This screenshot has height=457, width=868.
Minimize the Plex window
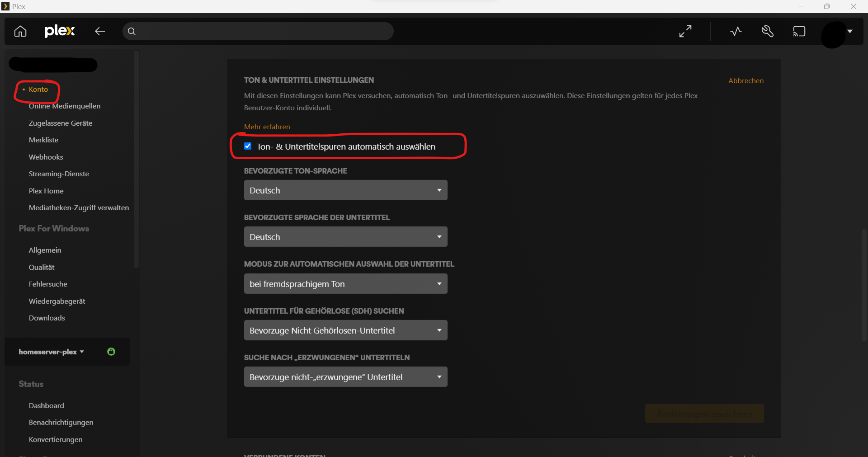(801, 6)
